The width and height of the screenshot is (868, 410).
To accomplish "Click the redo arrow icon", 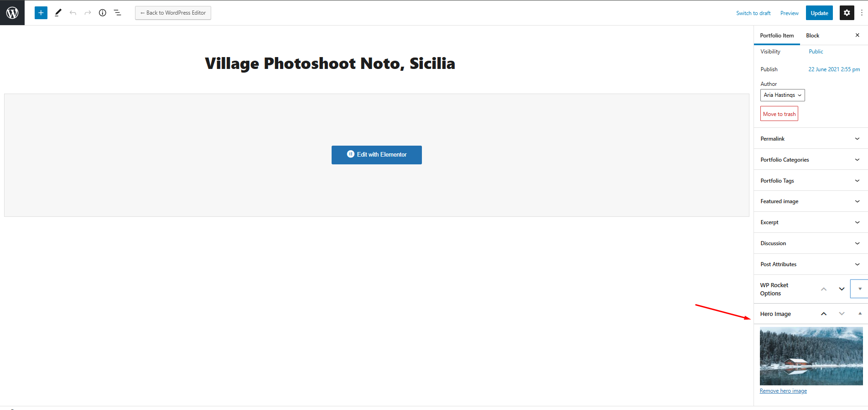I will click(88, 13).
